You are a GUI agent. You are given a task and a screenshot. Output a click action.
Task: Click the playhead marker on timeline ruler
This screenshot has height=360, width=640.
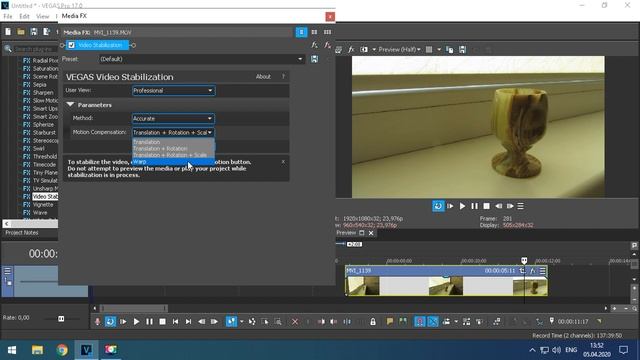click(x=524, y=260)
